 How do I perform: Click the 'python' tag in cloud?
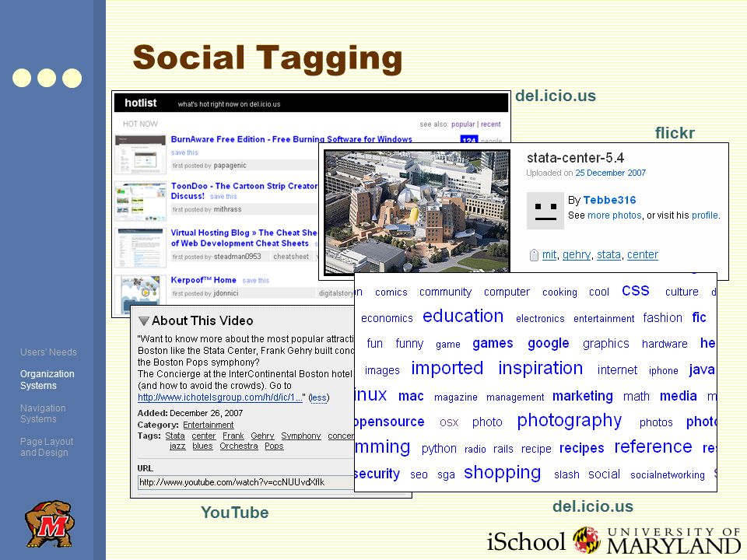(x=439, y=449)
